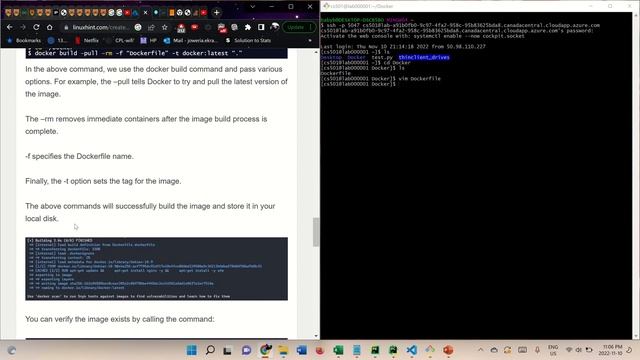Open Word from the taskbar

tap(302, 350)
